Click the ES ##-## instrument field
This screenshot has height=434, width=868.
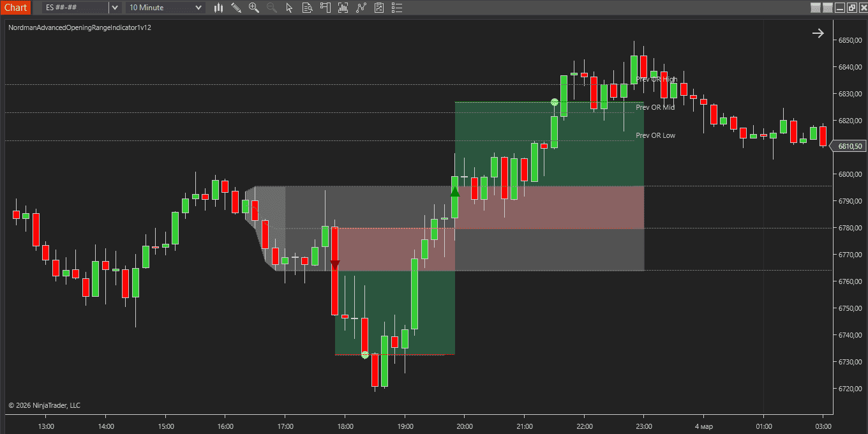coord(75,8)
